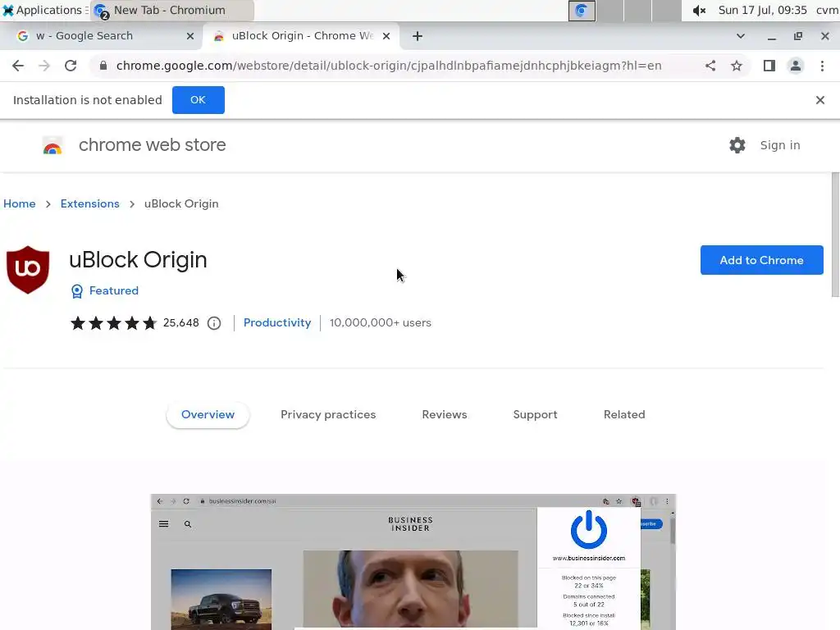Open Chromium three-dot menu

822,66
